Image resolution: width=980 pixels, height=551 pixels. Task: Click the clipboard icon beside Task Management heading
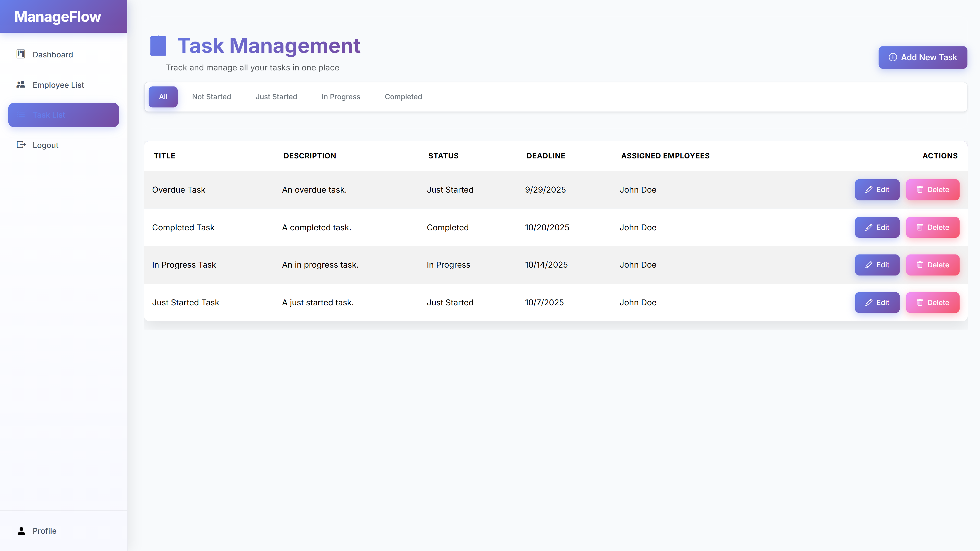(158, 45)
